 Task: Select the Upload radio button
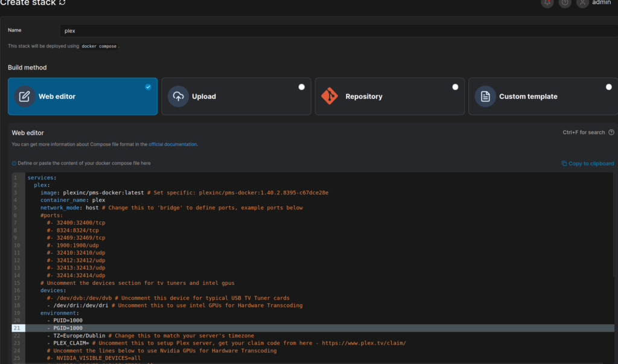tap(302, 87)
